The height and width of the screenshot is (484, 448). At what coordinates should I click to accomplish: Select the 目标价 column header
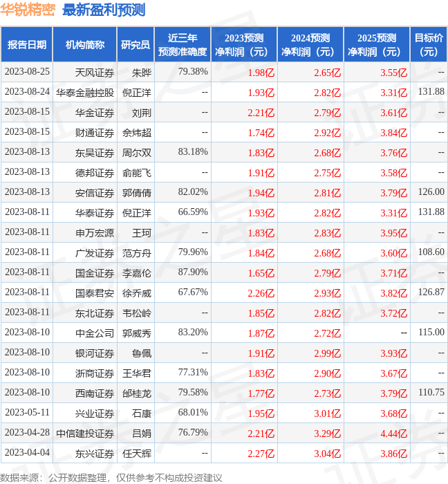point(429,44)
